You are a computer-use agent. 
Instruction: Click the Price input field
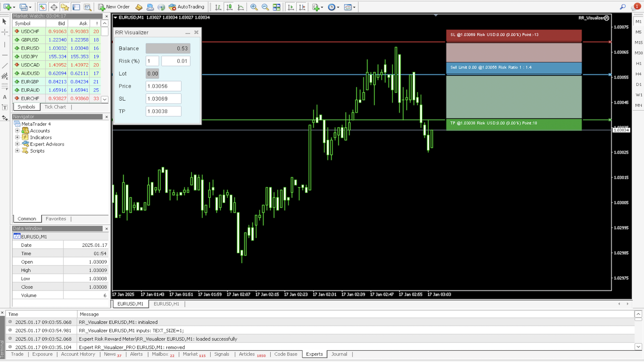(163, 86)
